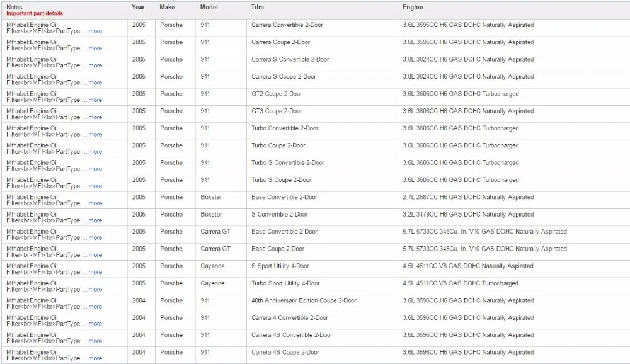Click the Make column header

point(167,7)
